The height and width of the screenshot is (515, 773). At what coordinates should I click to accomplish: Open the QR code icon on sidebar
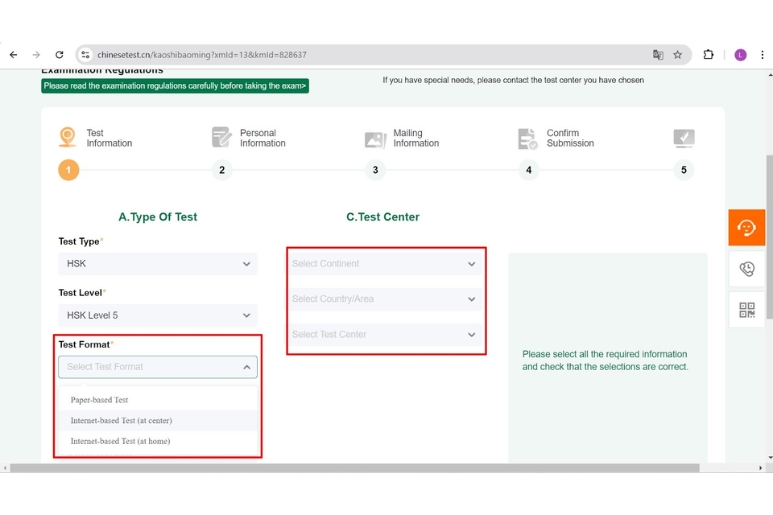[x=746, y=310]
